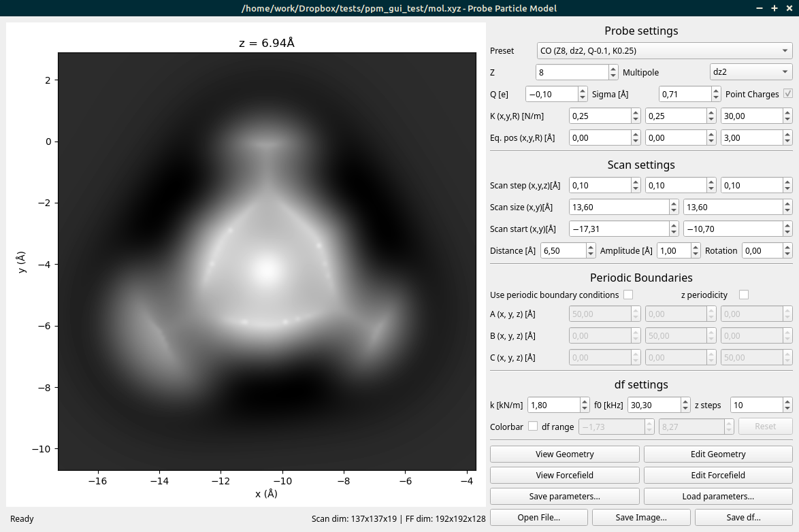Click the Sigma [Å] input field
This screenshot has width=799, height=532.
(685, 94)
